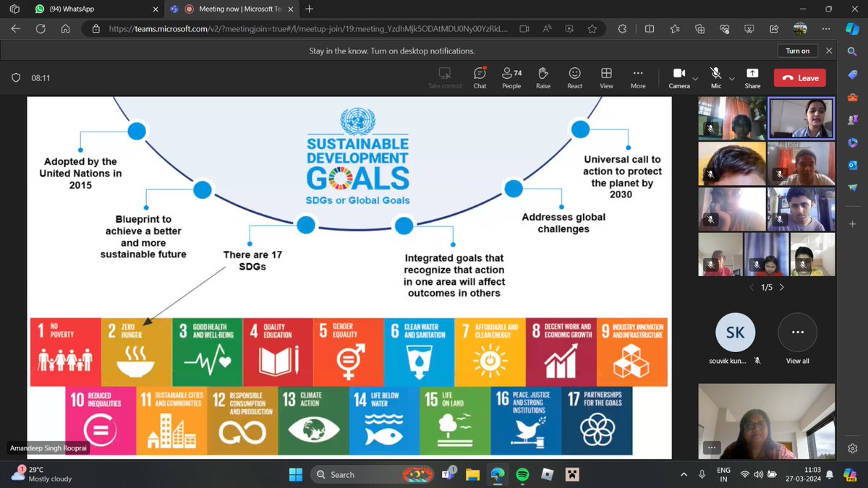Go to browser home page
The width and height of the screenshot is (868, 488).
click(x=65, y=29)
